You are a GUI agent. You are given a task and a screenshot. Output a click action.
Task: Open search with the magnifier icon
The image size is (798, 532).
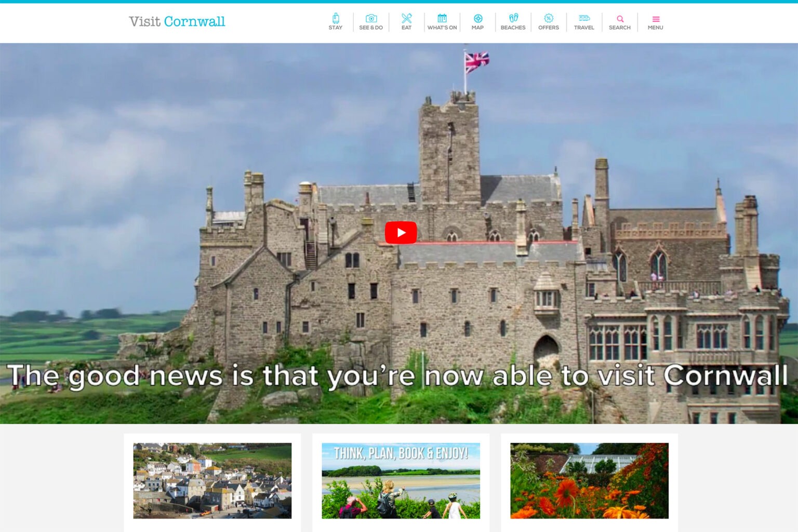click(620, 19)
